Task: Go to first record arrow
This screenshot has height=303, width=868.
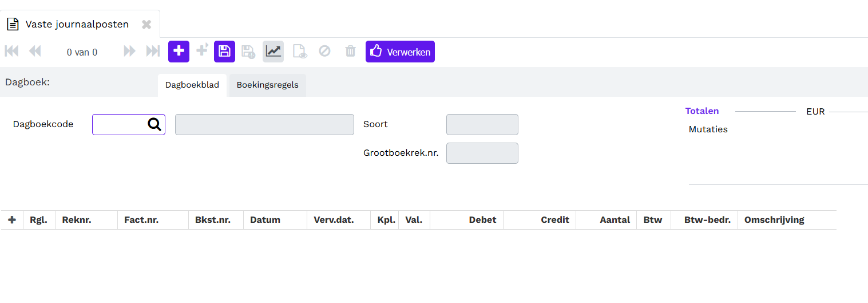Action: (11, 52)
